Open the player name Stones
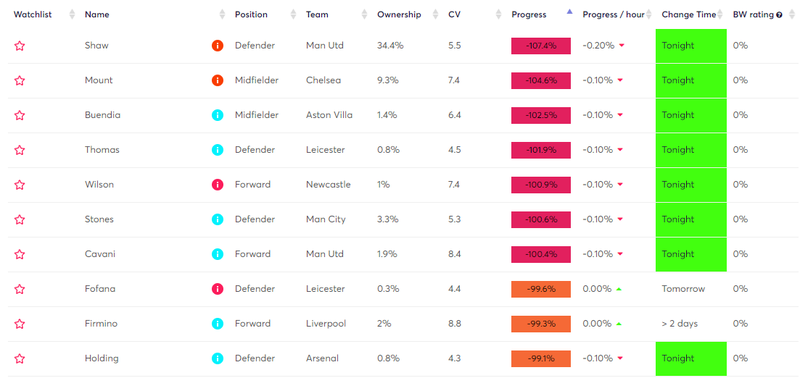 [x=99, y=219]
